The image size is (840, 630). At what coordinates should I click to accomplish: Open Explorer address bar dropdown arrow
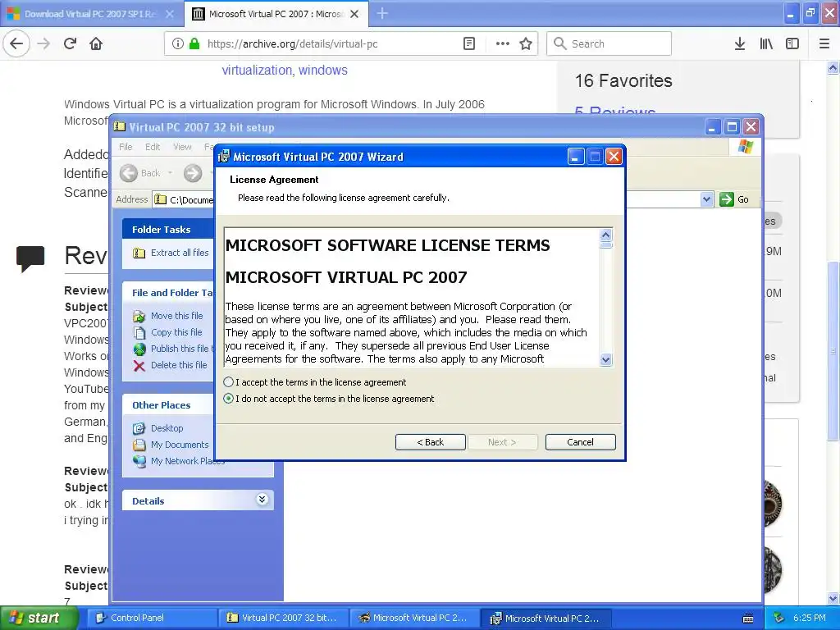point(706,199)
